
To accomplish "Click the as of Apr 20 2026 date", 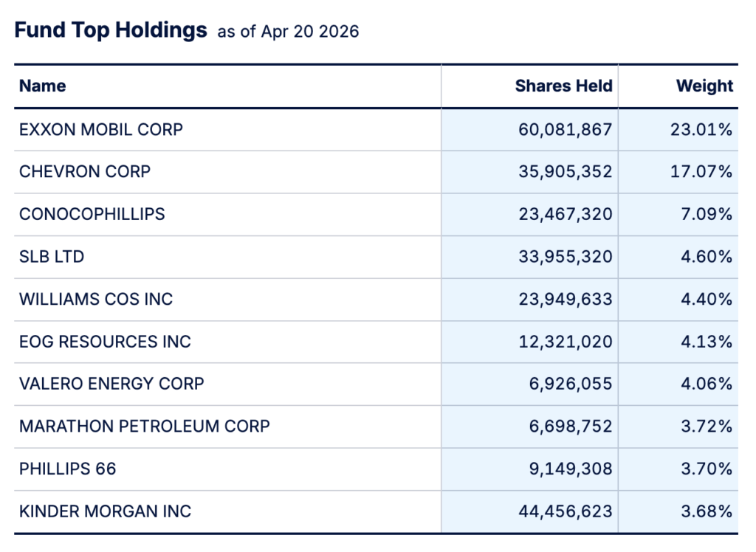I will pyautogui.click(x=288, y=32).
